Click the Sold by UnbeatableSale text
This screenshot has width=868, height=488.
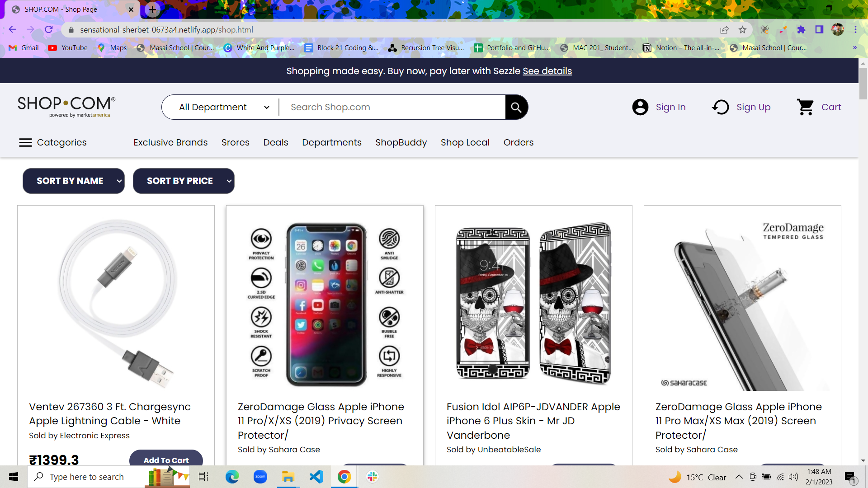[494, 450]
